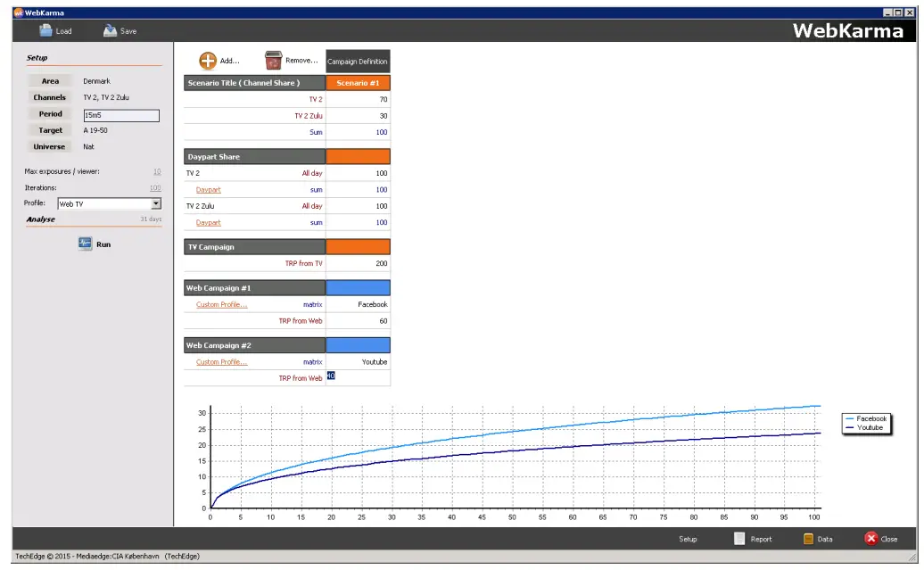Open Custom Profile for Web Campaign #1
Image resolution: width=924 pixels, height=570 pixels.
[219, 304]
